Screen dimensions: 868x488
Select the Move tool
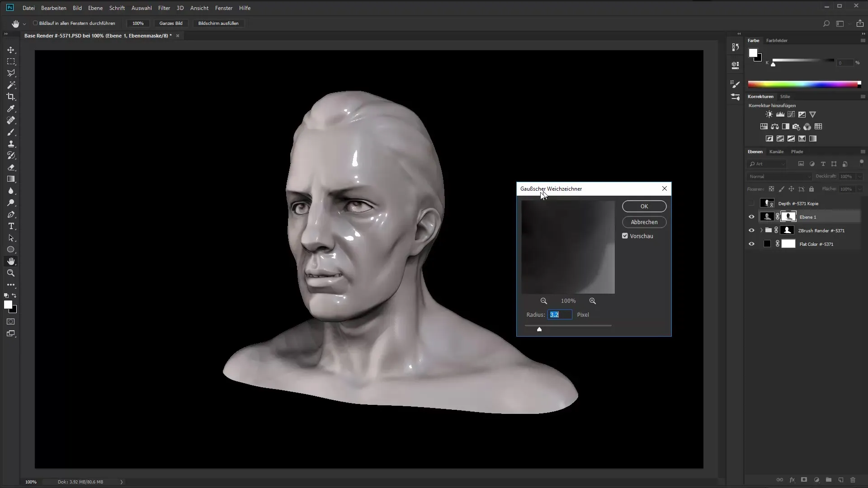11,50
